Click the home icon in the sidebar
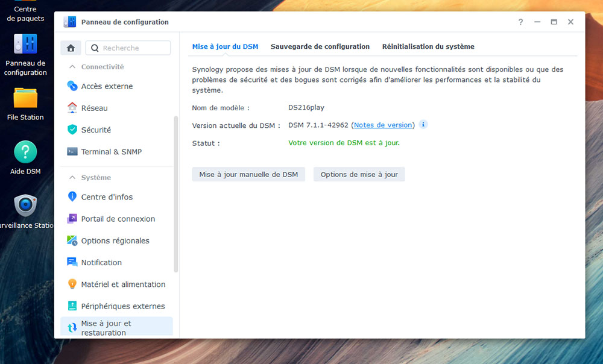 tap(71, 48)
